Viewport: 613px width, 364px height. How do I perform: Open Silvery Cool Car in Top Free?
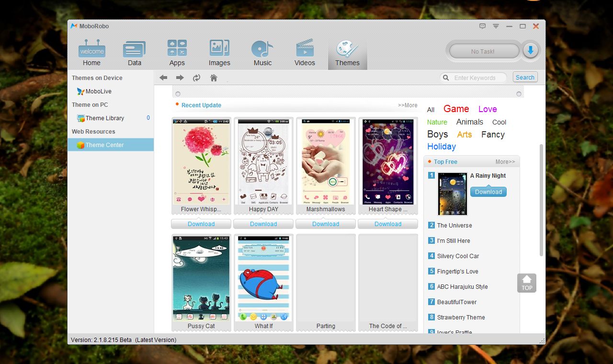(x=458, y=256)
